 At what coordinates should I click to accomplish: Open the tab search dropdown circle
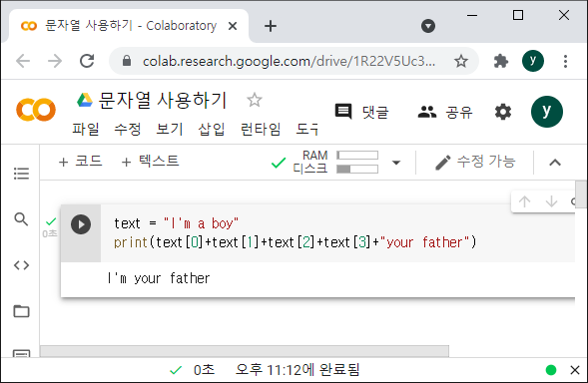pos(428,26)
